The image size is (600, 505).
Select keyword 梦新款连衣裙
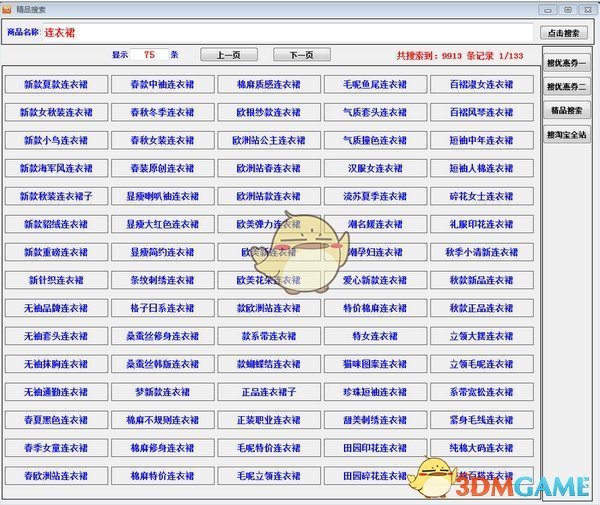[163, 391]
